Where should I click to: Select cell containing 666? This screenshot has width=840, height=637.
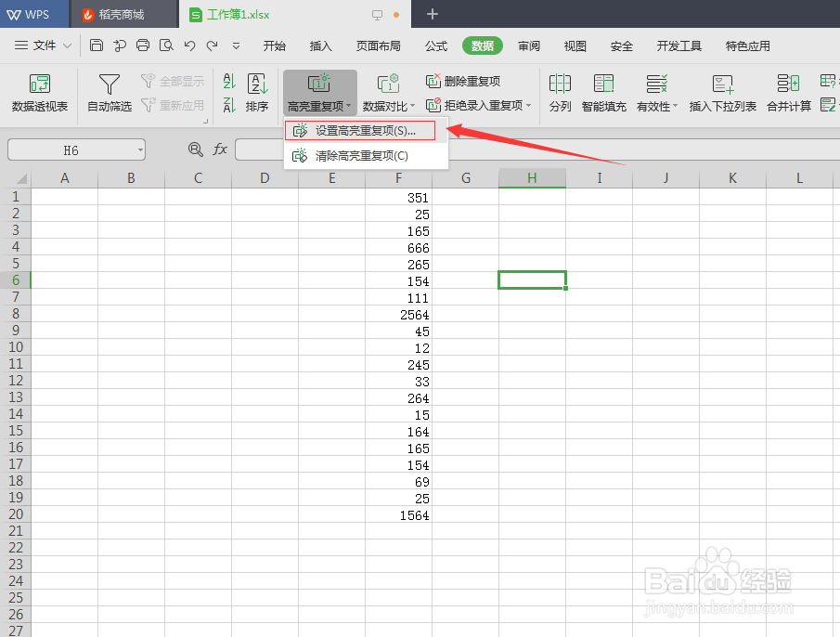click(x=398, y=247)
